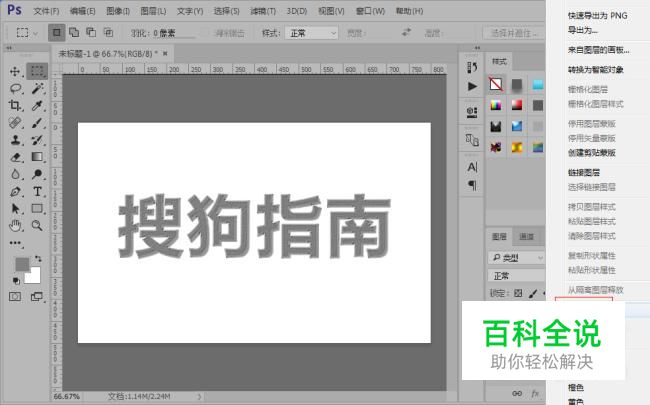
Task: Click the zoom percentage field 66.67%
Action: (66, 396)
